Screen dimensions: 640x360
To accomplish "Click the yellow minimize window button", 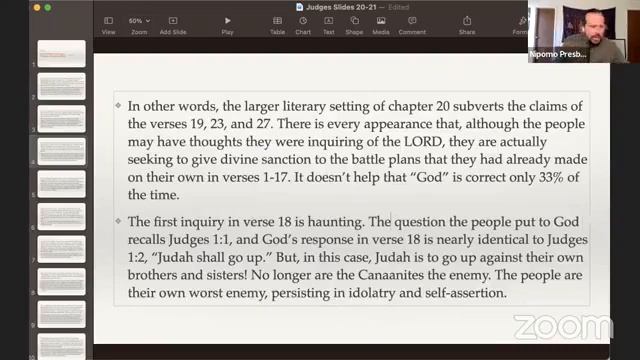I will [37, 7].
